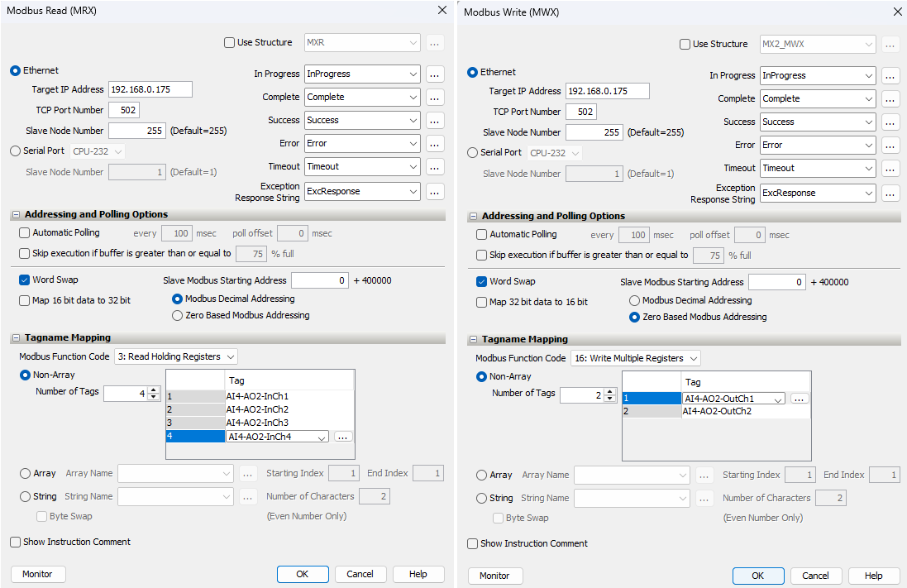Screen dimensions: 907x588
Task: Uncheck Word Swap in Modbus Write
Action: point(481,281)
